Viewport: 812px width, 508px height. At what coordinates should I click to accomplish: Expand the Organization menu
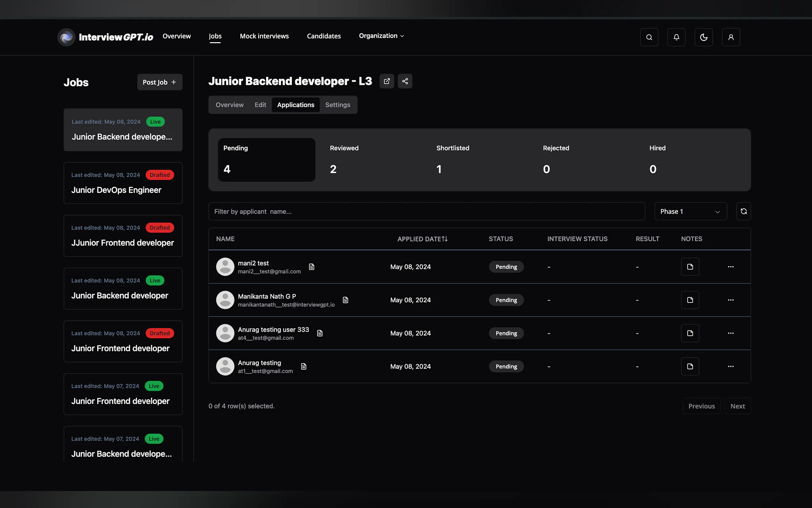[x=381, y=36]
